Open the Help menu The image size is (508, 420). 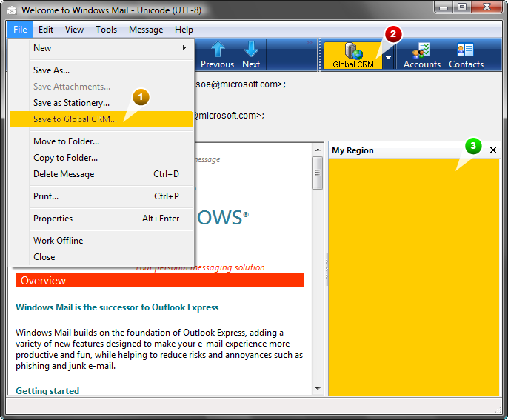tap(184, 30)
